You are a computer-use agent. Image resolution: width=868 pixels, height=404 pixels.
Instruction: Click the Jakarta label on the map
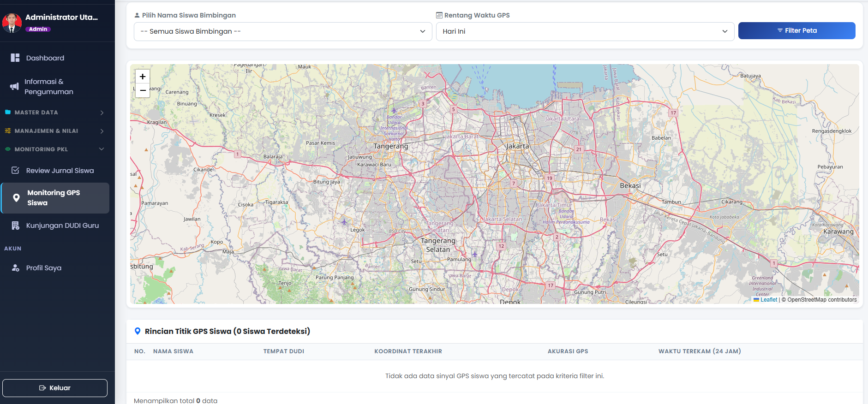[x=518, y=146]
